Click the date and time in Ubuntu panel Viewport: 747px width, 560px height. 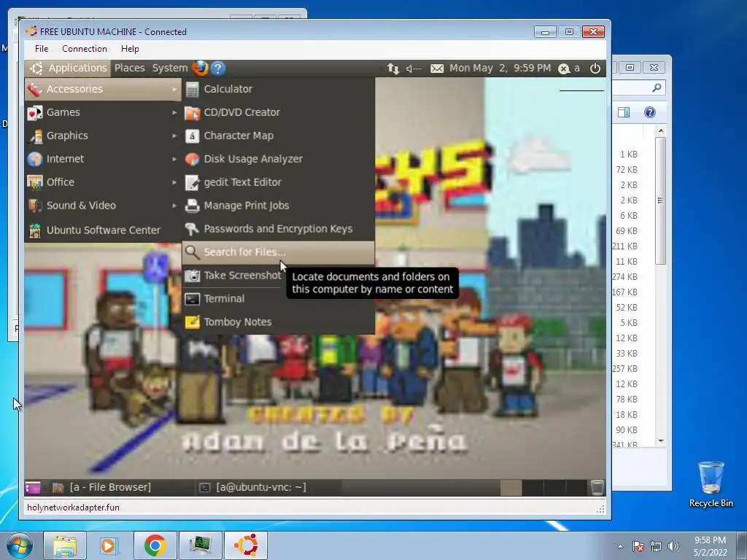coord(500,68)
